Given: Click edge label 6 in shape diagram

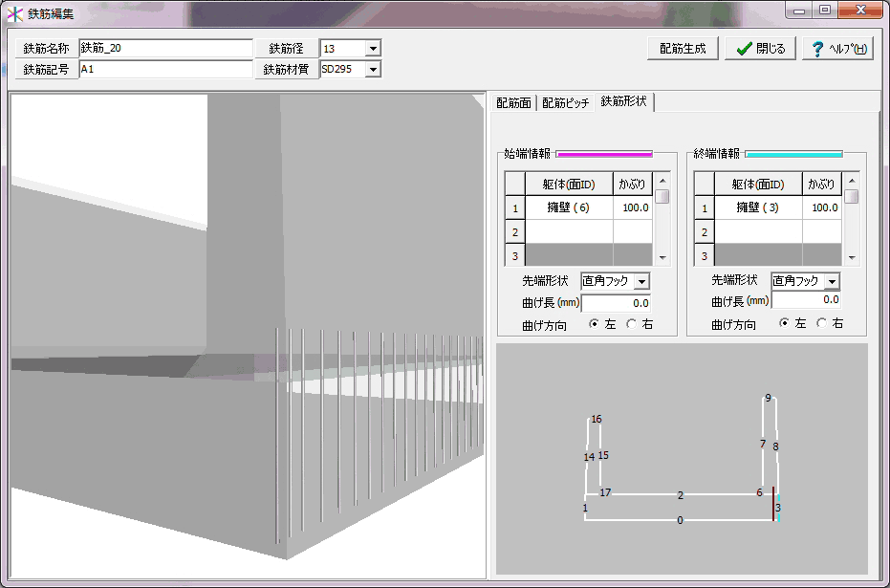Looking at the screenshot, I should coord(759,492).
